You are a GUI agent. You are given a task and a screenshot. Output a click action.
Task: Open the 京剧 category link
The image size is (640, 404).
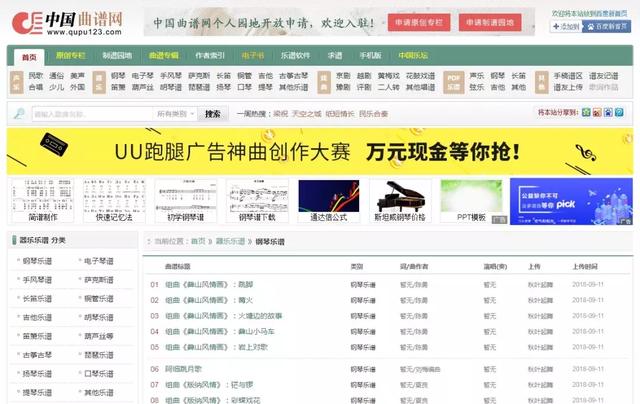pyautogui.click(x=343, y=76)
